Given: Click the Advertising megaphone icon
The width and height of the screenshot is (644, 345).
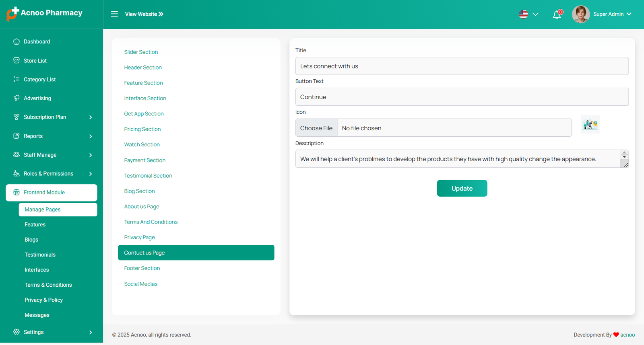Looking at the screenshot, I should (x=17, y=98).
